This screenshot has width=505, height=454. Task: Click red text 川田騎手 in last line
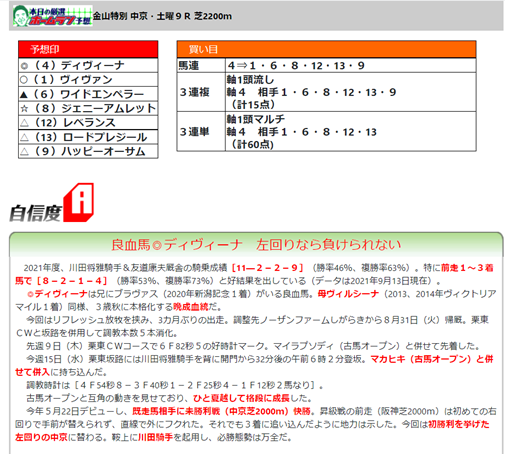coord(155,437)
